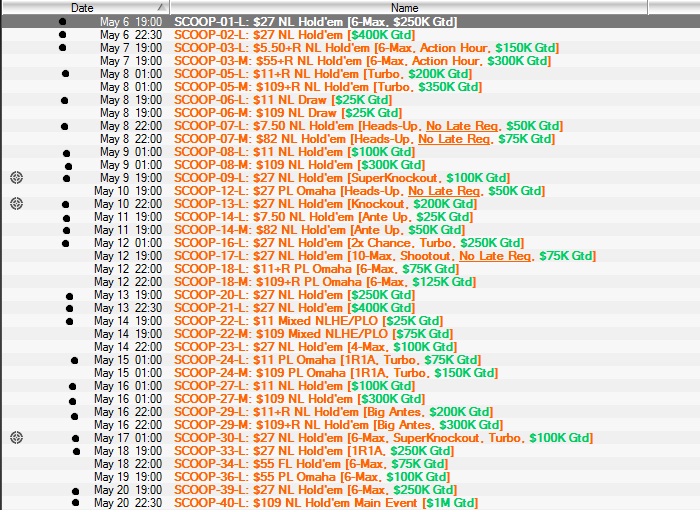Select SCOOP-22-M $109 Mixed NLHE/PLO row
Viewport: 700px width, 512px height.
click(x=350, y=334)
